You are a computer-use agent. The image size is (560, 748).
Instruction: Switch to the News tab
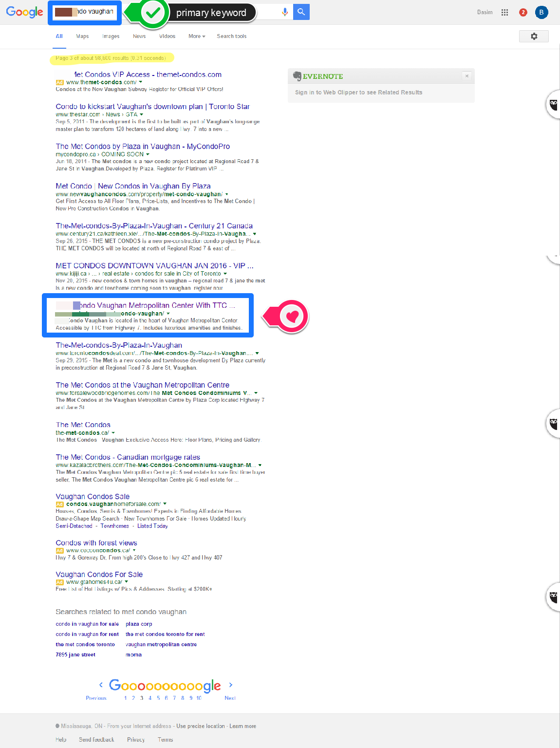(139, 36)
